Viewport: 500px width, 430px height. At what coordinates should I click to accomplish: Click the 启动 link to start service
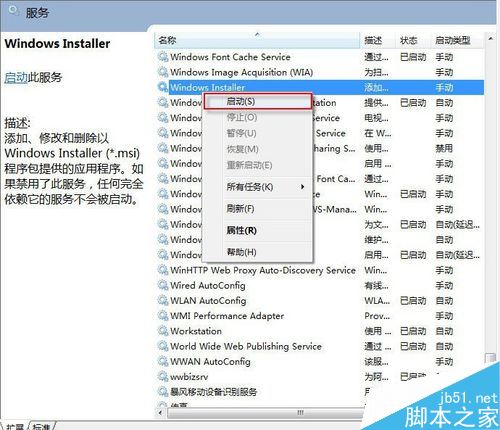point(16,77)
